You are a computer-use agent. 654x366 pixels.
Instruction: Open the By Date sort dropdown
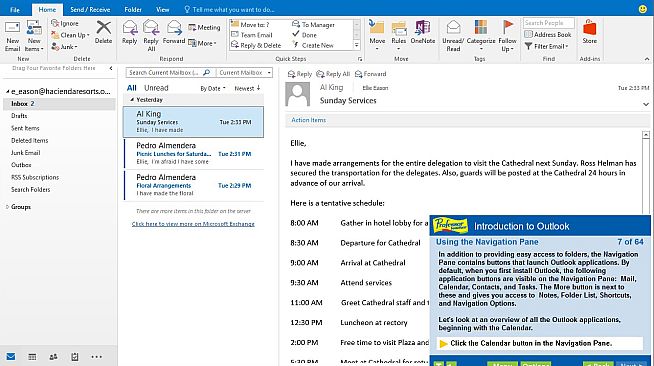(213, 88)
